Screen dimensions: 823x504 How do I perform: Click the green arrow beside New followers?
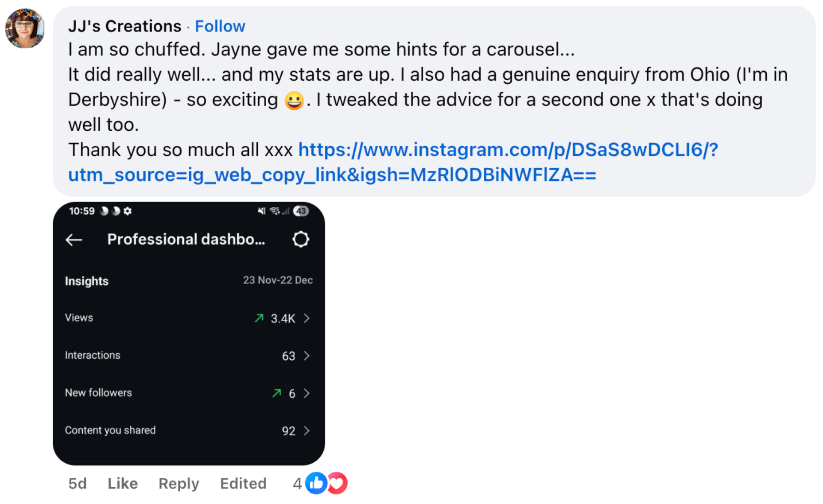pos(277,393)
